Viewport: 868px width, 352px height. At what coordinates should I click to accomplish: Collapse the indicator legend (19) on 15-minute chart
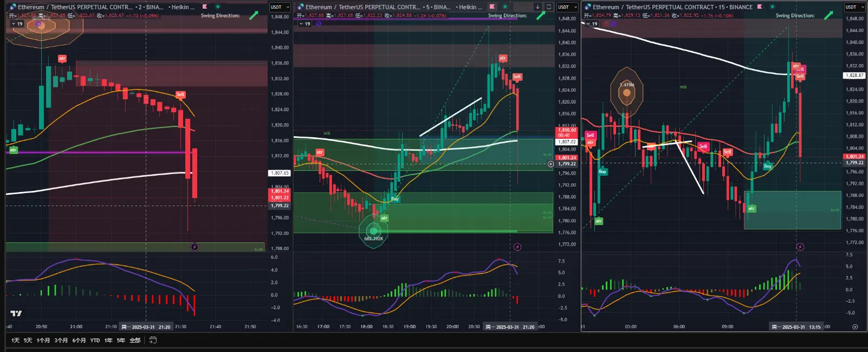(x=592, y=24)
